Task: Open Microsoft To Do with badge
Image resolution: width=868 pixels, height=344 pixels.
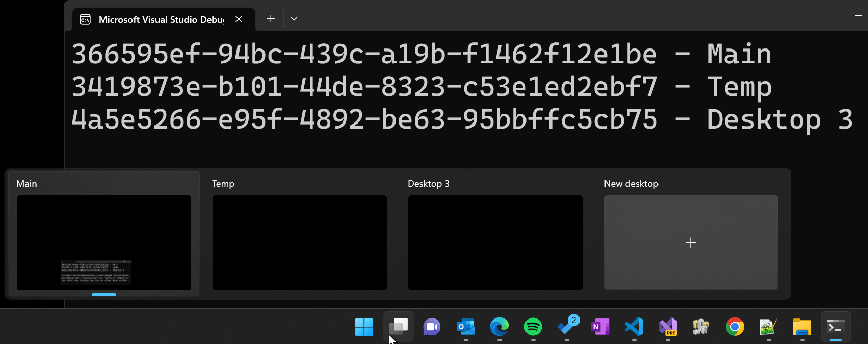Action: click(567, 327)
